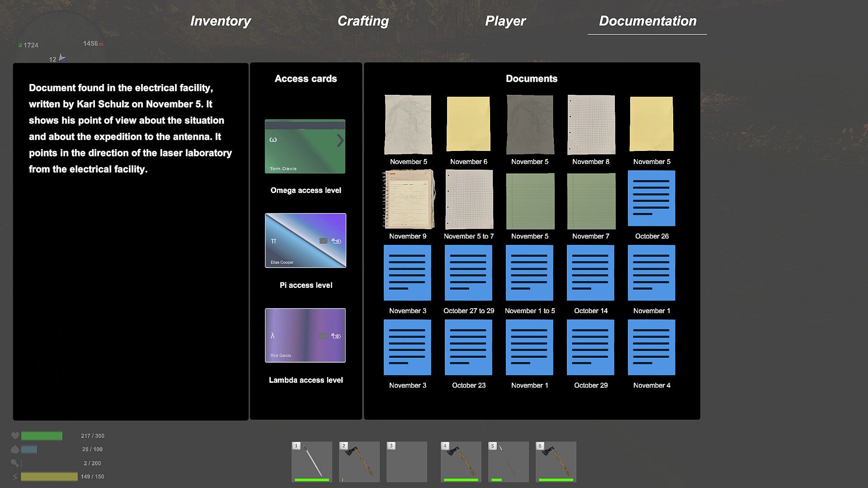Switch to the Crafting tab
Image resolution: width=868 pixels, height=488 pixels.
click(x=363, y=21)
